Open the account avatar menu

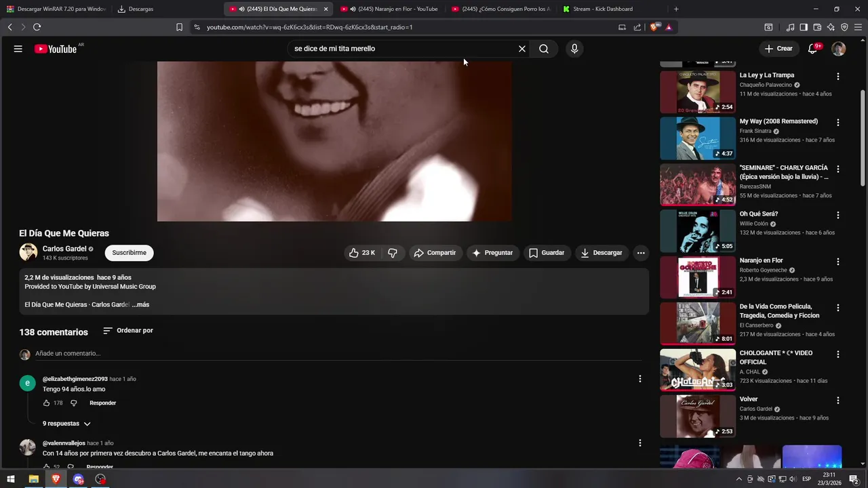[x=839, y=49]
